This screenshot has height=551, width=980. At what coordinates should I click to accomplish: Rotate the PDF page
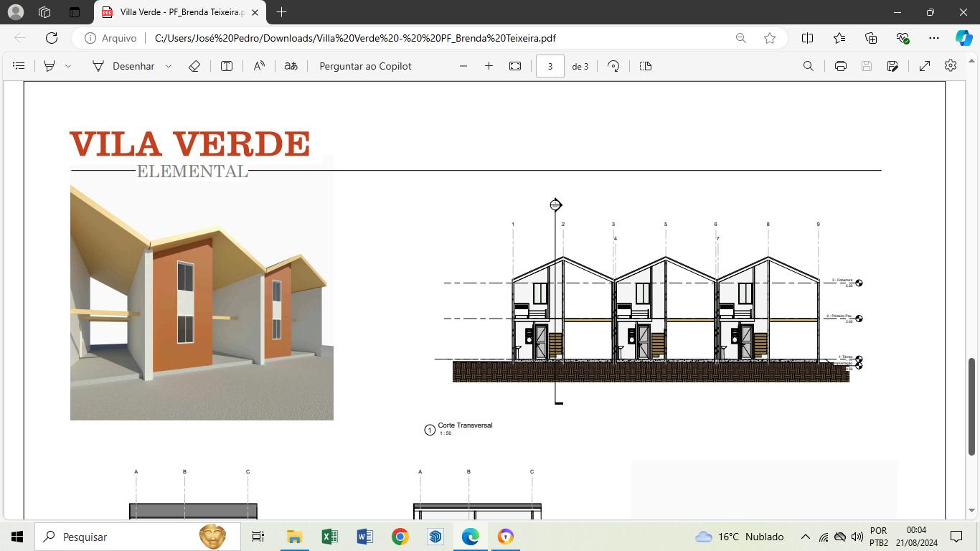point(613,66)
